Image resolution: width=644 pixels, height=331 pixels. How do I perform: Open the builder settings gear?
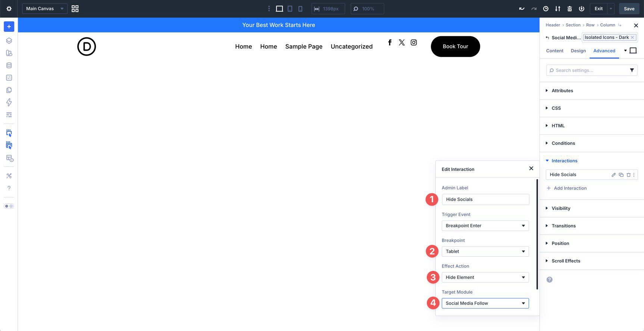click(9, 9)
